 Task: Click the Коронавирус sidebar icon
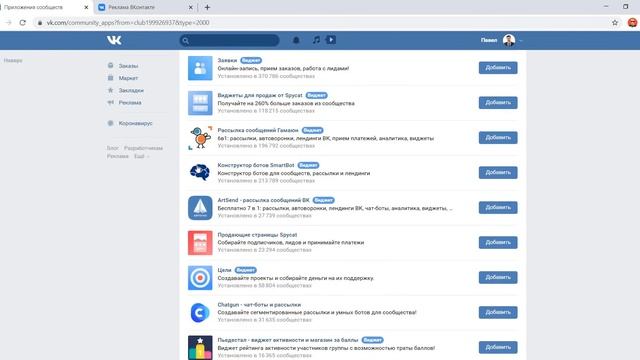pos(110,123)
